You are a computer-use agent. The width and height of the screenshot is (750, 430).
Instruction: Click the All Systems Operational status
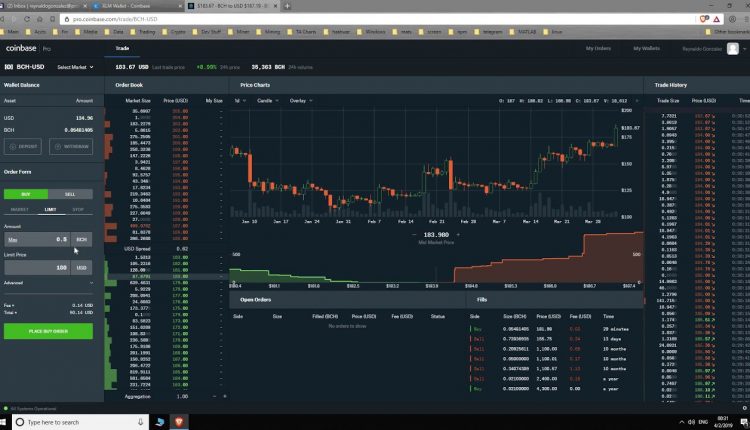[x=30, y=408]
